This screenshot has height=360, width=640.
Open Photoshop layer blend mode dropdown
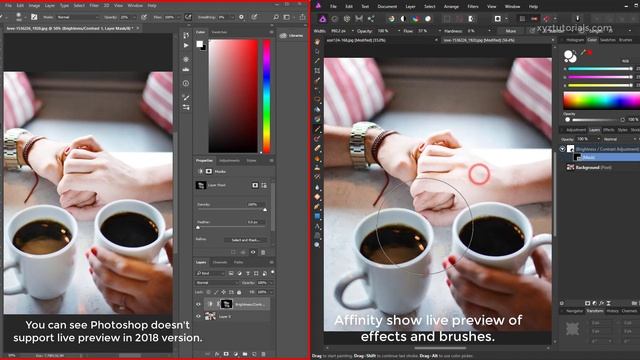click(x=216, y=282)
